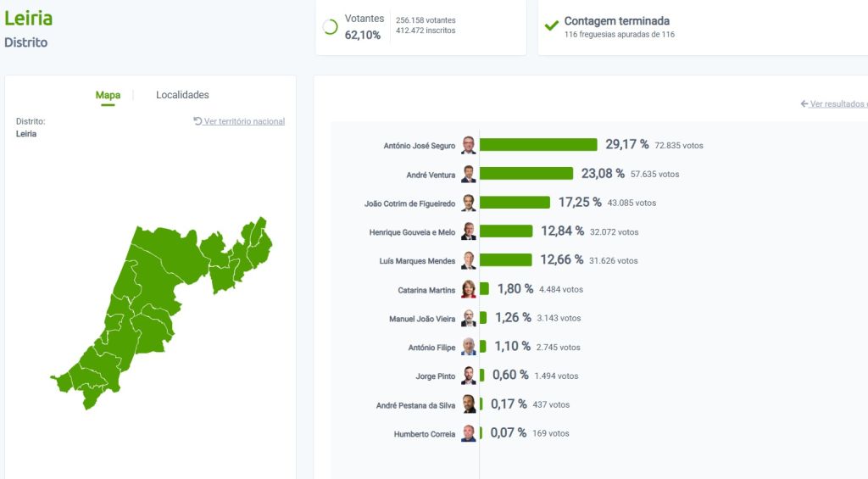The width and height of the screenshot is (868, 479).
Task: Click Henrique Gouveia e Melo's photo
Action: (x=468, y=231)
